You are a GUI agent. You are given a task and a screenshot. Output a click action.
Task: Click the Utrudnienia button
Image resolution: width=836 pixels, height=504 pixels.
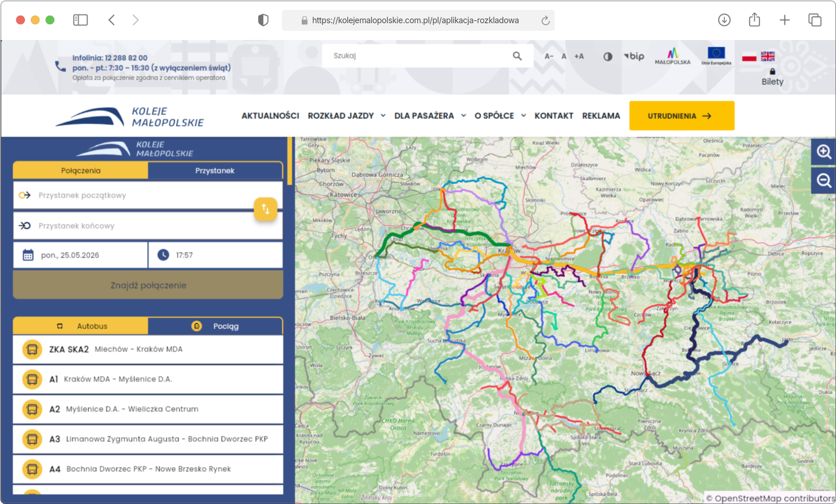(682, 116)
